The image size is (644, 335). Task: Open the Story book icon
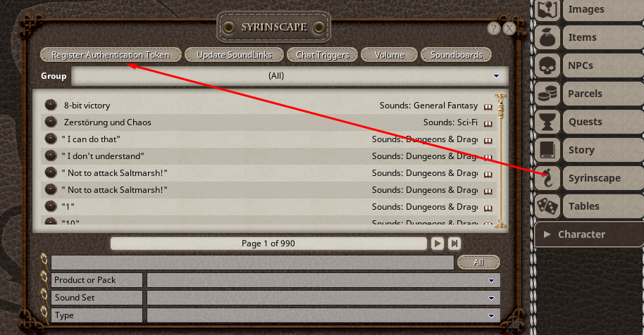548,150
